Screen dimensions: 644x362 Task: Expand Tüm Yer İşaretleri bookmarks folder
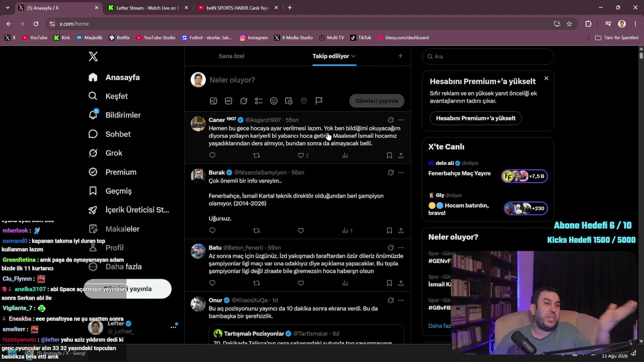point(617,38)
